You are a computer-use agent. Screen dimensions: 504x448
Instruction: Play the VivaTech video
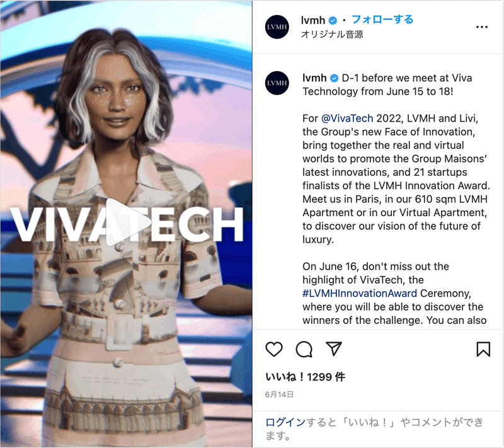128,222
